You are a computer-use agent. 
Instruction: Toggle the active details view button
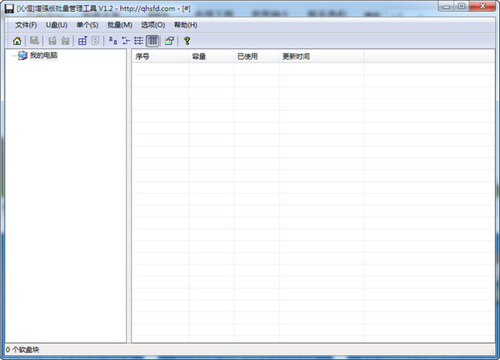[153, 41]
